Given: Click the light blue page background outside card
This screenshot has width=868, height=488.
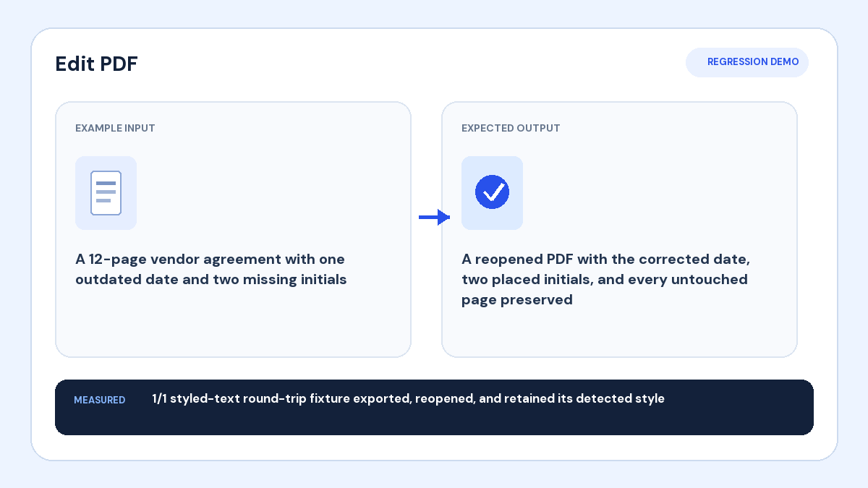Looking at the screenshot, I should (14, 246).
